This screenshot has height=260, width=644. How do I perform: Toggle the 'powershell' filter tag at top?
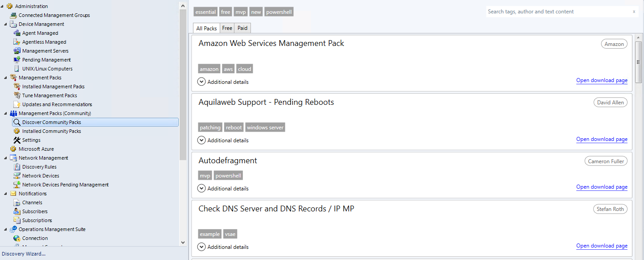coord(279,12)
